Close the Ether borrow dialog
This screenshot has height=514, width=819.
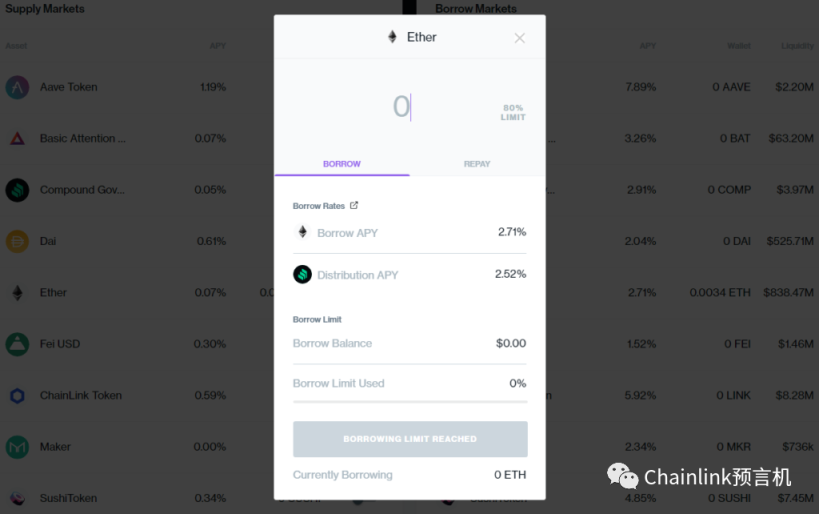click(x=519, y=38)
